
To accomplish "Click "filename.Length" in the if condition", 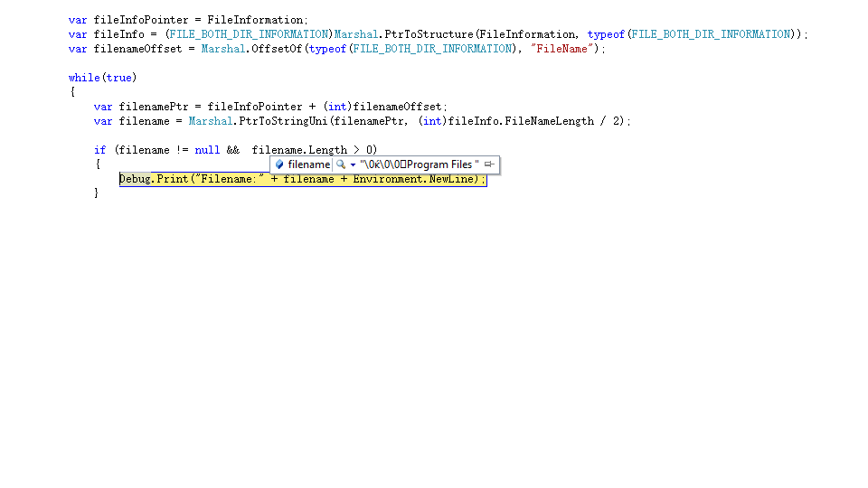I will pyautogui.click(x=299, y=150).
